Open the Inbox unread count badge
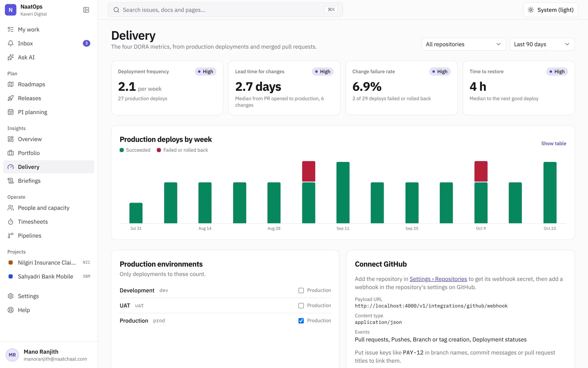The width and height of the screenshot is (588, 368). [x=86, y=43]
